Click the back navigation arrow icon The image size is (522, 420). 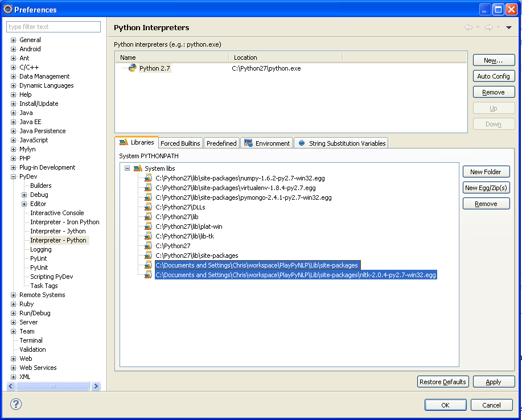click(x=468, y=27)
